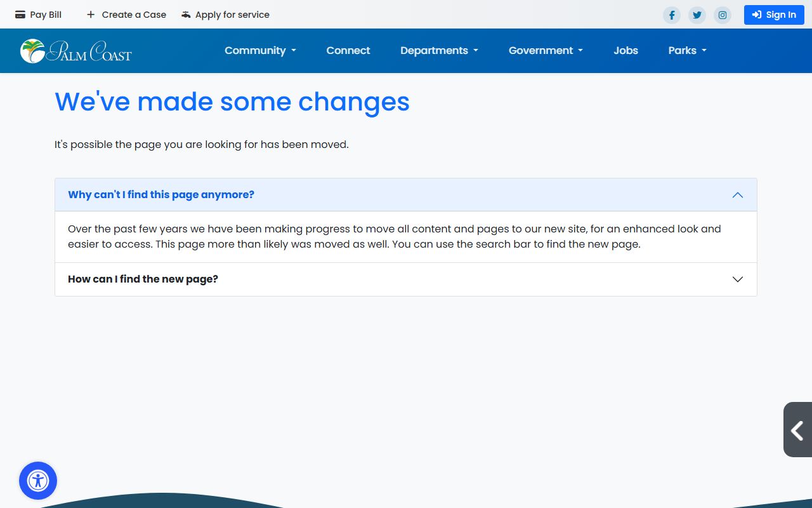812x508 pixels.
Task: Toggle the chevron on the 'How can I find' row
Action: 737,279
